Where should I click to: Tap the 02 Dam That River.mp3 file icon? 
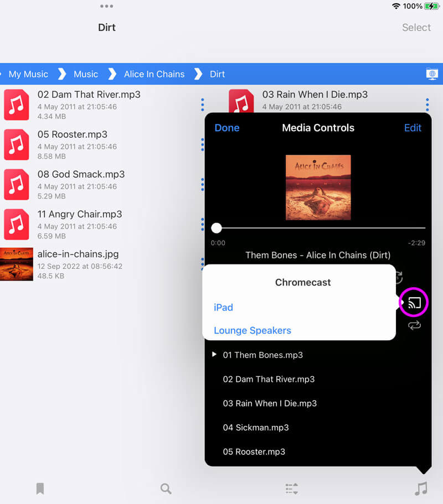pos(17,105)
